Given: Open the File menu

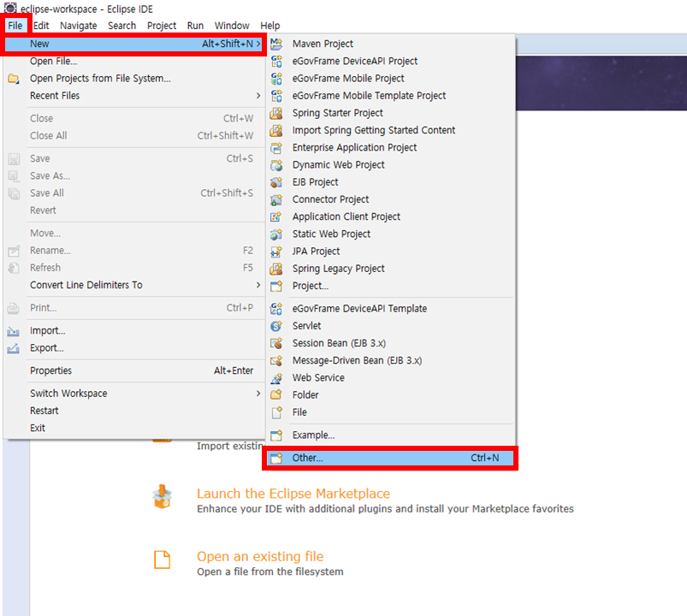Looking at the screenshot, I should [x=15, y=26].
